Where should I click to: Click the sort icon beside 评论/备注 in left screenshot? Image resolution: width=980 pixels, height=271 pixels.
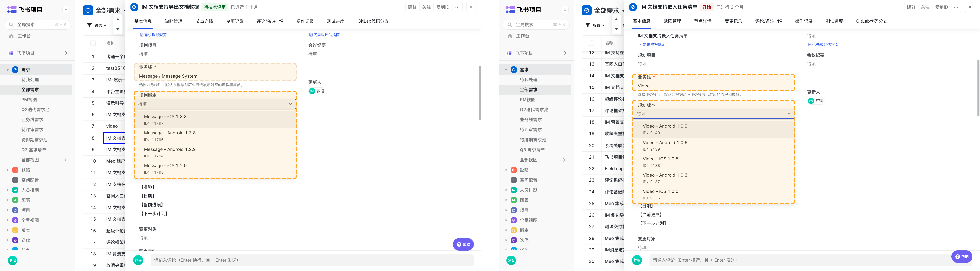281,21
